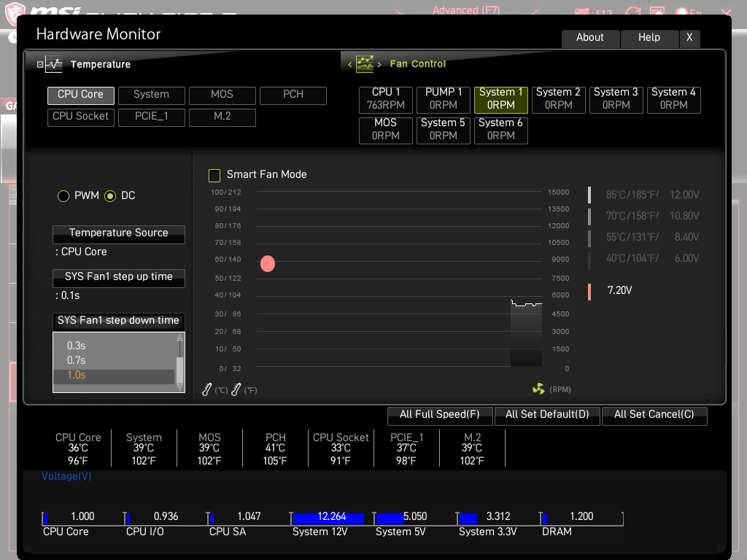Switch to CPU 1 fan tab
Viewport: 747px width, 560px height.
tap(385, 99)
